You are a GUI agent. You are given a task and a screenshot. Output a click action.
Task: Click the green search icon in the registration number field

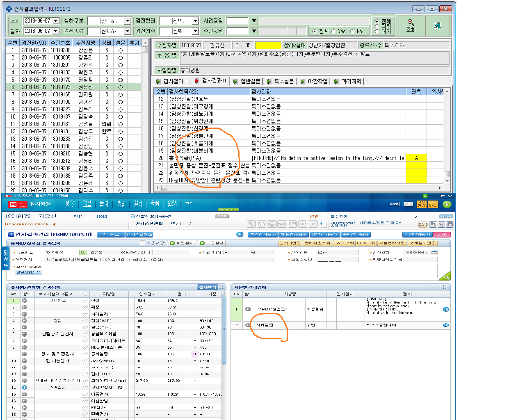pos(83,252)
